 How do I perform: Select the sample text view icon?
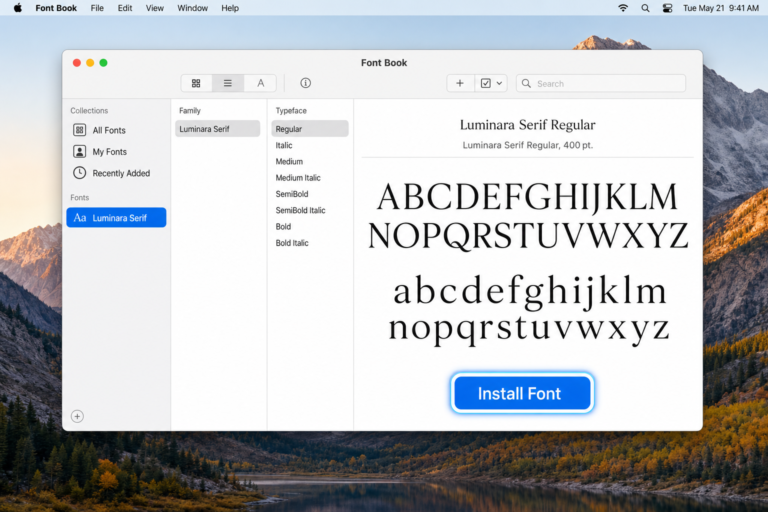point(261,83)
